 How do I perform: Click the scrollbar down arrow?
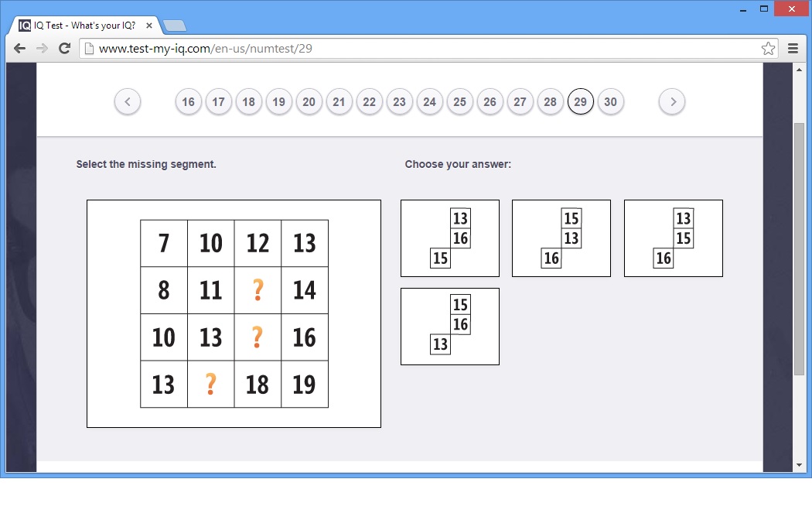[799, 465]
